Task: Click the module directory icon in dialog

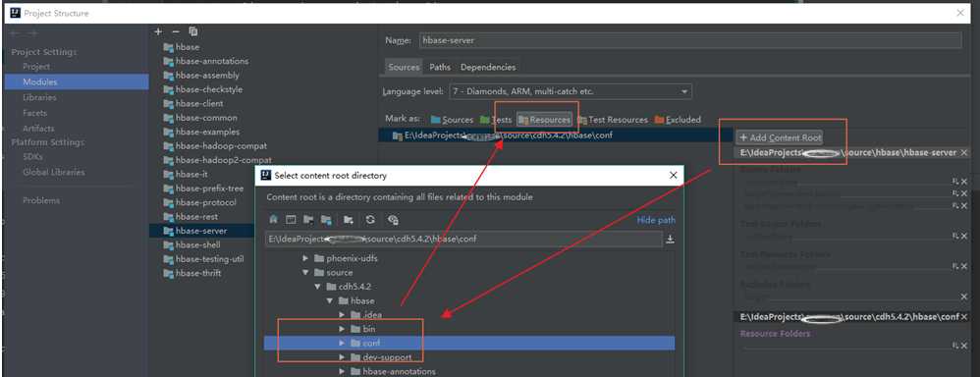Action: coord(326,220)
